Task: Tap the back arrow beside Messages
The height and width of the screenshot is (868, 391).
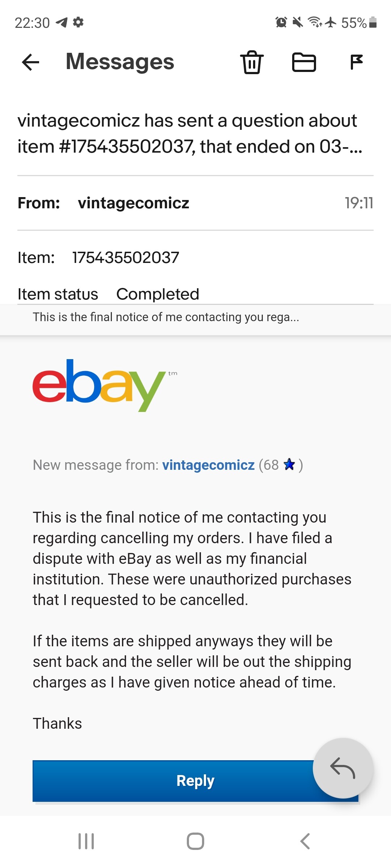Action: click(30, 62)
